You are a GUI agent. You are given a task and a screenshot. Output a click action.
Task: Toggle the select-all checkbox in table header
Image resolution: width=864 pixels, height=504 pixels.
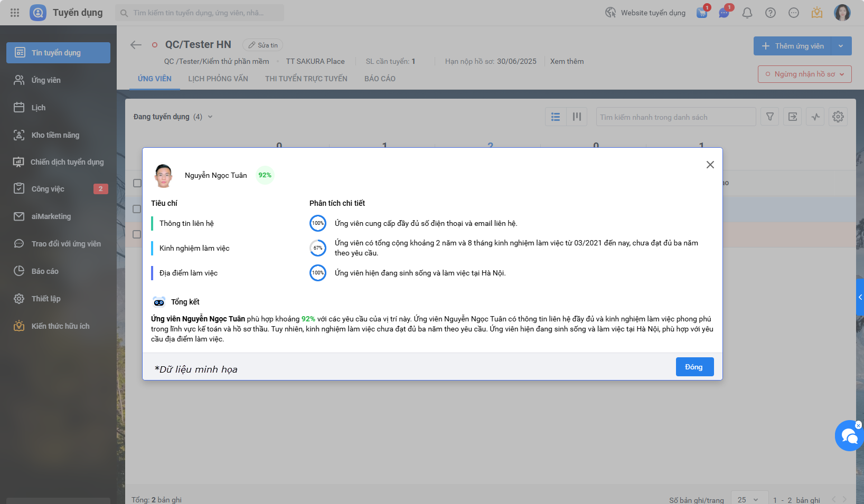tap(137, 183)
